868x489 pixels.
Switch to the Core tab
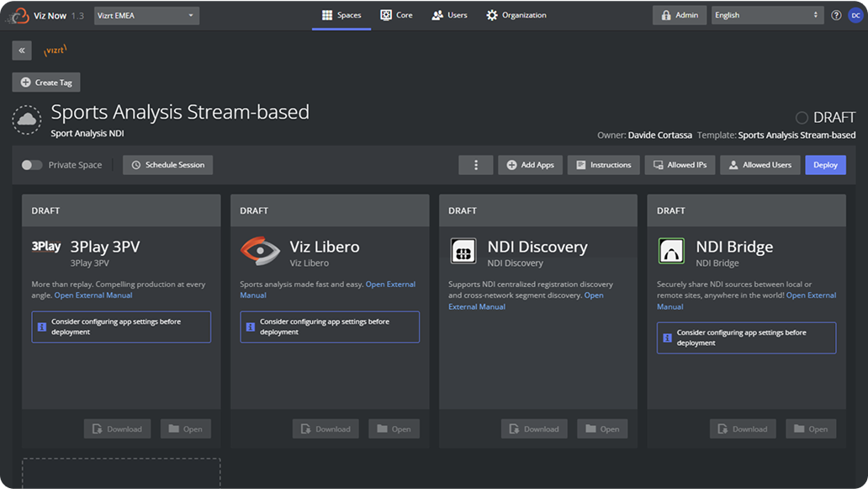pyautogui.click(x=396, y=15)
